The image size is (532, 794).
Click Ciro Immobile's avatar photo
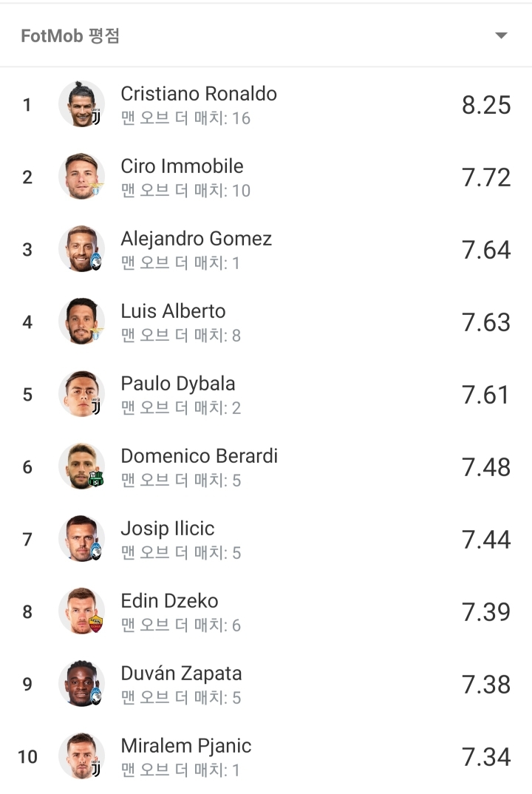(x=81, y=176)
